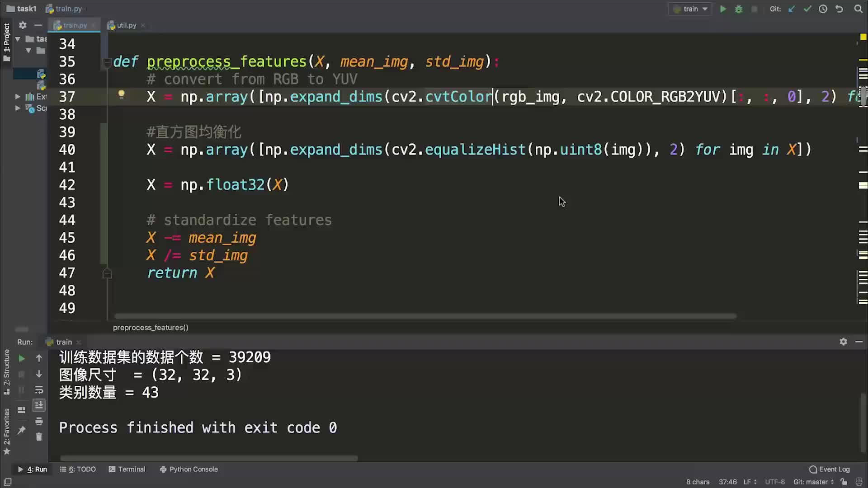
Task: Click the Event Log button
Action: (x=830, y=469)
